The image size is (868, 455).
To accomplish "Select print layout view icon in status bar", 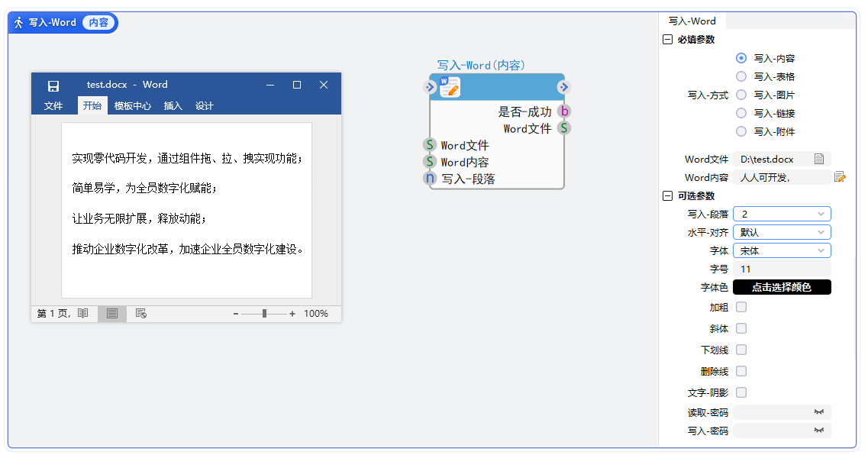I will (111, 313).
